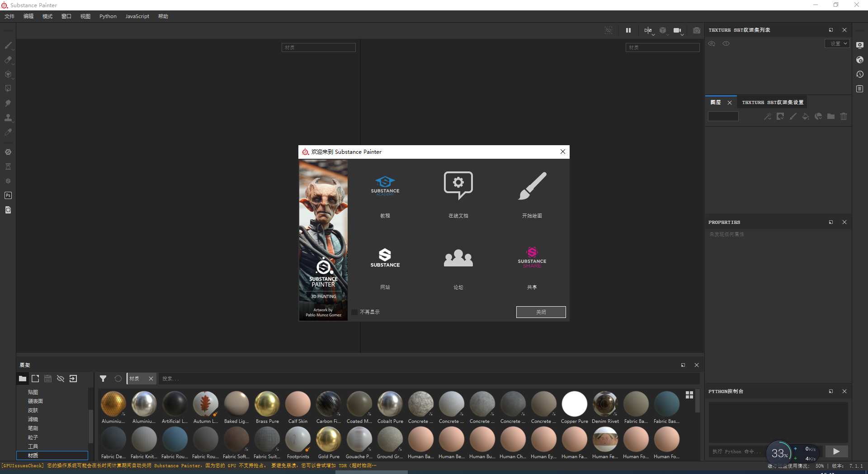Pause the viewport rendering
The width and height of the screenshot is (868, 474).
628,30
